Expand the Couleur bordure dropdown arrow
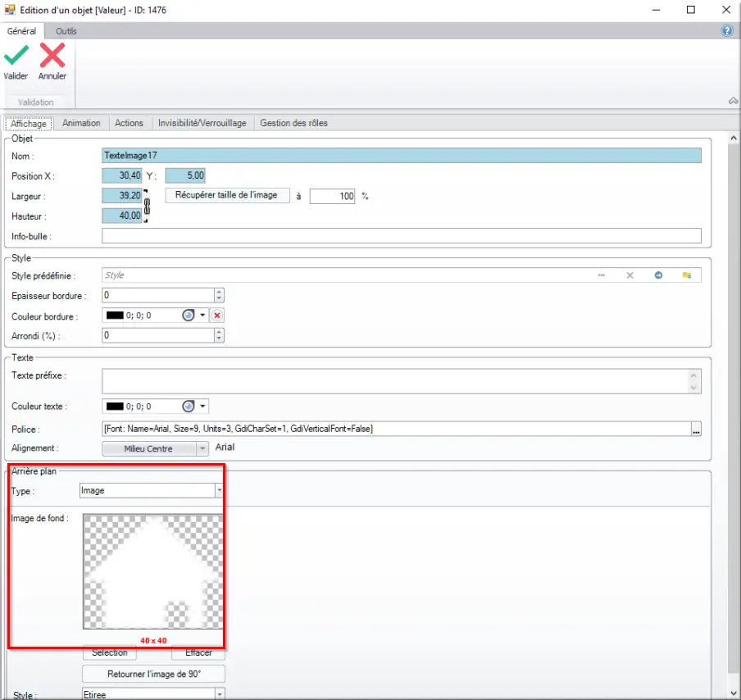The height and width of the screenshot is (700, 741). 202,316
